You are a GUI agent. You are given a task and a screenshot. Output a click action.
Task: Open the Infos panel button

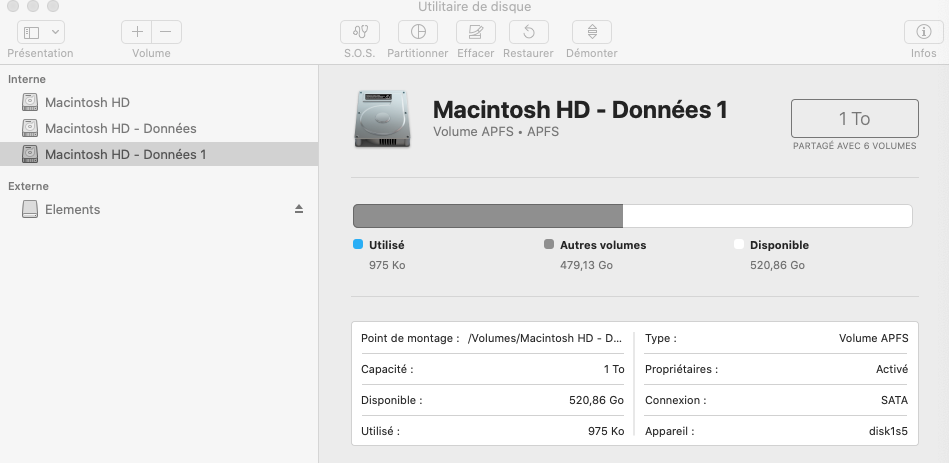[923, 32]
